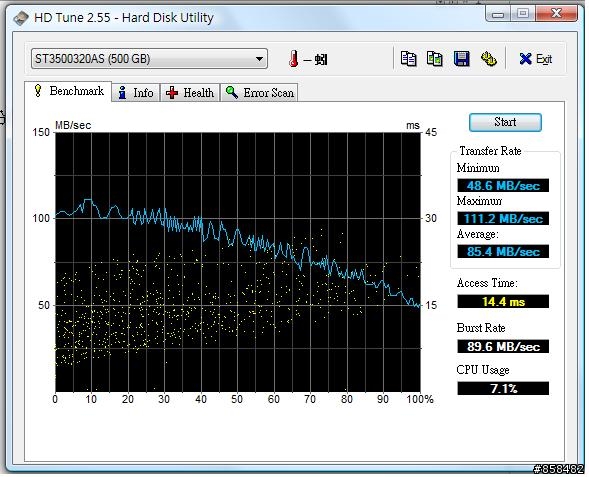Click the Exit button text
The image size is (589, 477).
(544, 59)
